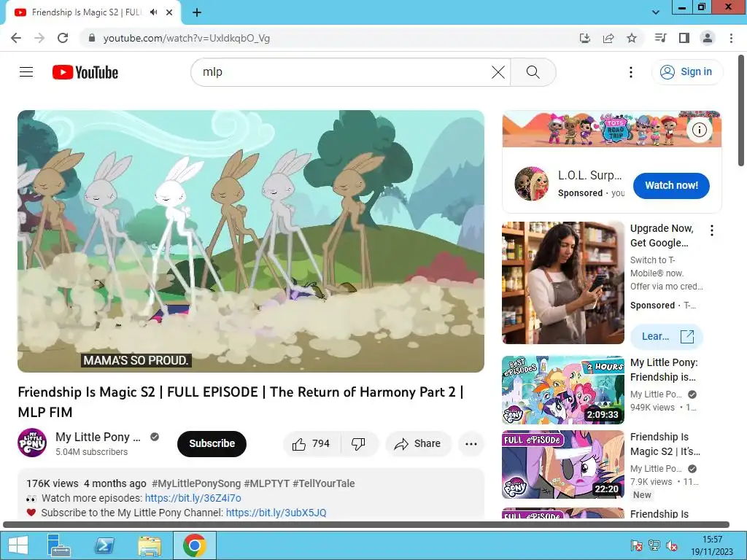Clear the search box with the X

[498, 72]
